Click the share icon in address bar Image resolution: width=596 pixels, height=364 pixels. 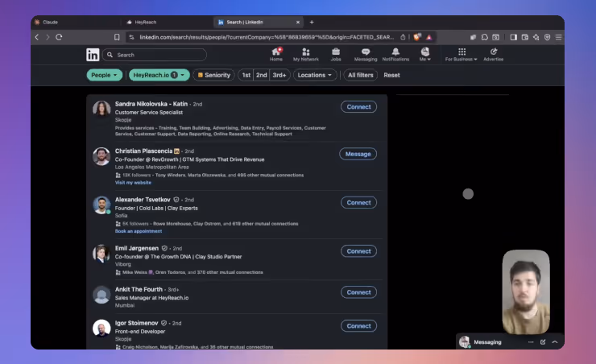[403, 37]
